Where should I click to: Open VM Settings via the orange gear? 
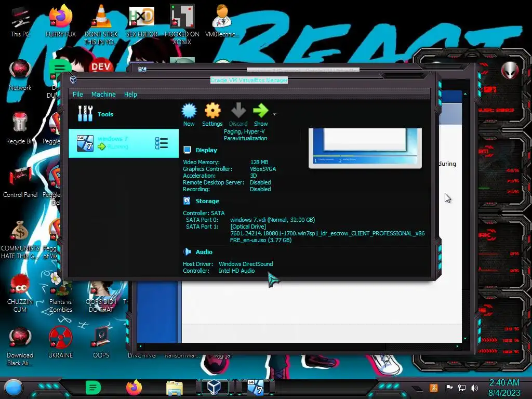click(212, 111)
